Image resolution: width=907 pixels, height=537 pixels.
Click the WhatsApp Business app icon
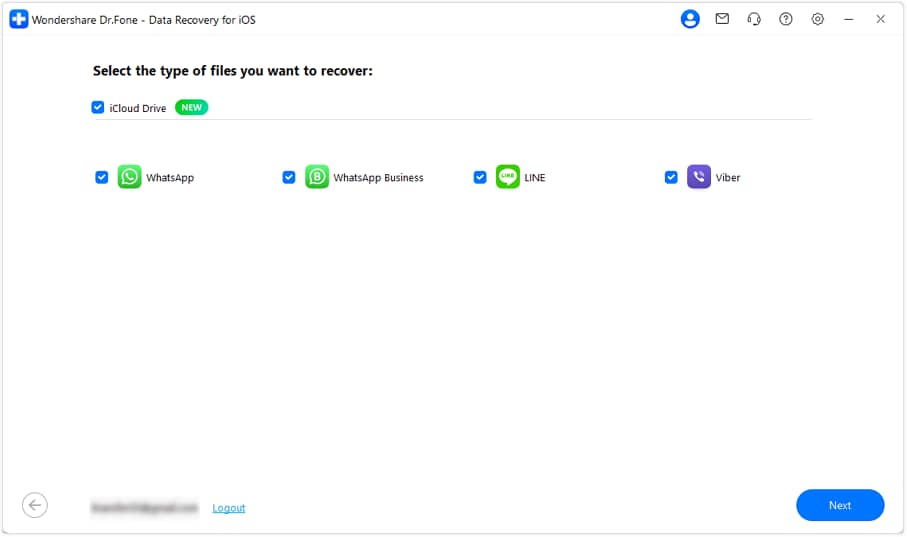click(x=317, y=177)
